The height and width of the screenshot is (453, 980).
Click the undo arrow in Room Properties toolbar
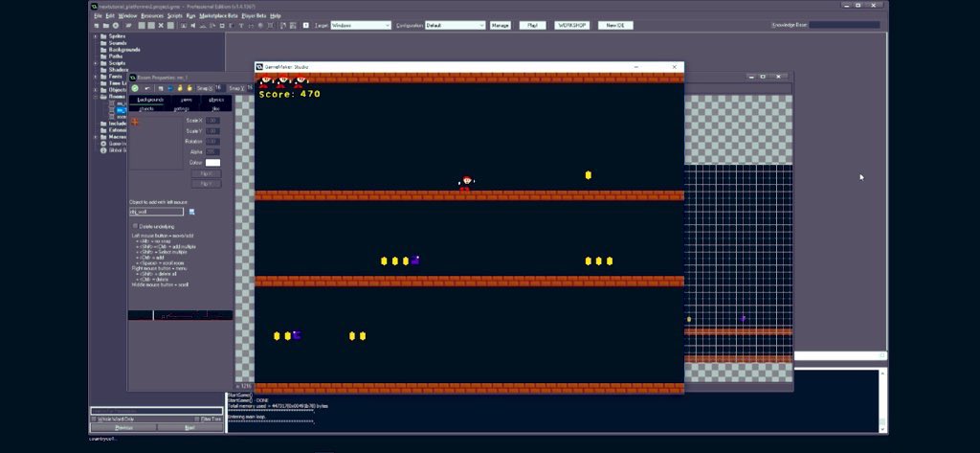[x=147, y=88]
